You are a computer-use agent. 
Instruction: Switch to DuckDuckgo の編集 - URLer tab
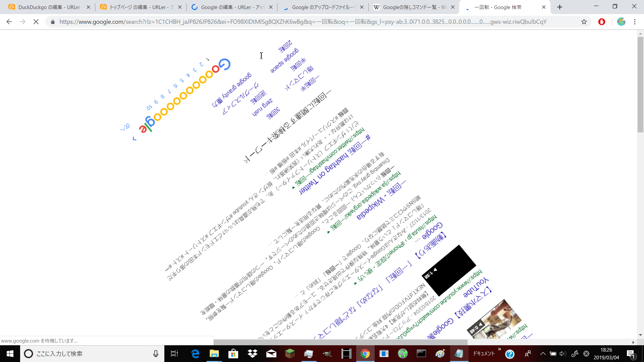click(x=49, y=7)
